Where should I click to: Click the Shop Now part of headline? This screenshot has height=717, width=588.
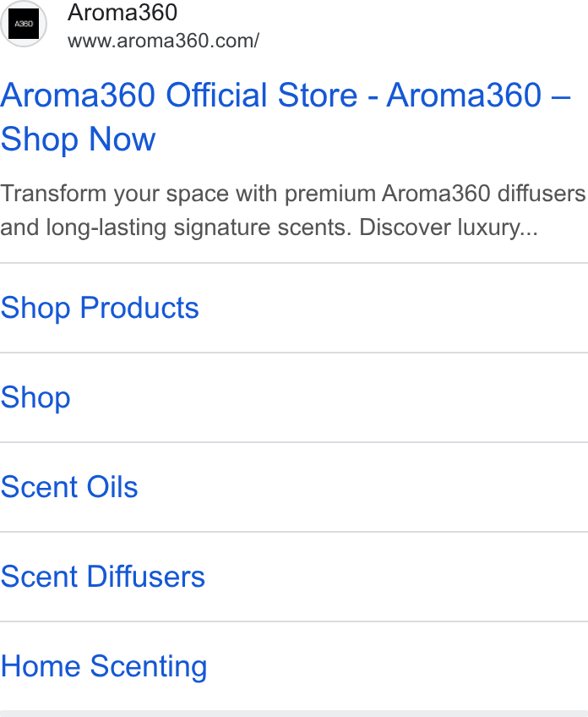pyautogui.click(x=78, y=139)
